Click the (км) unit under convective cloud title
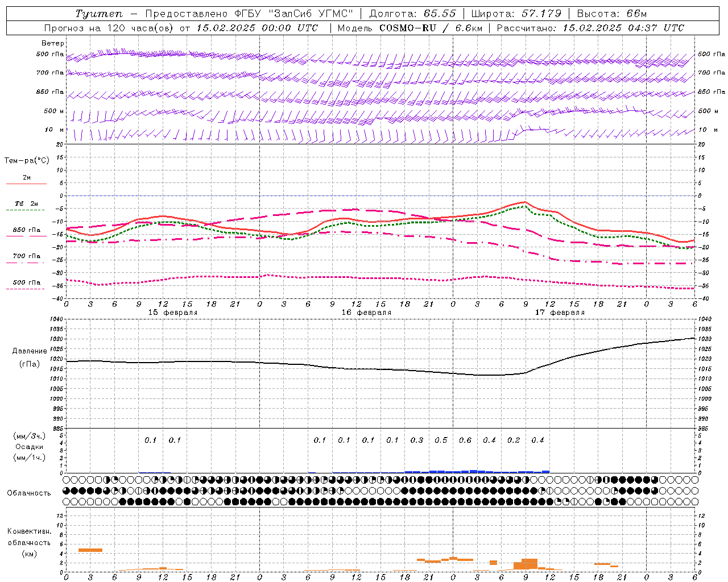This screenshot has height=582, width=728. pyautogui.click(x=29, y=554)
